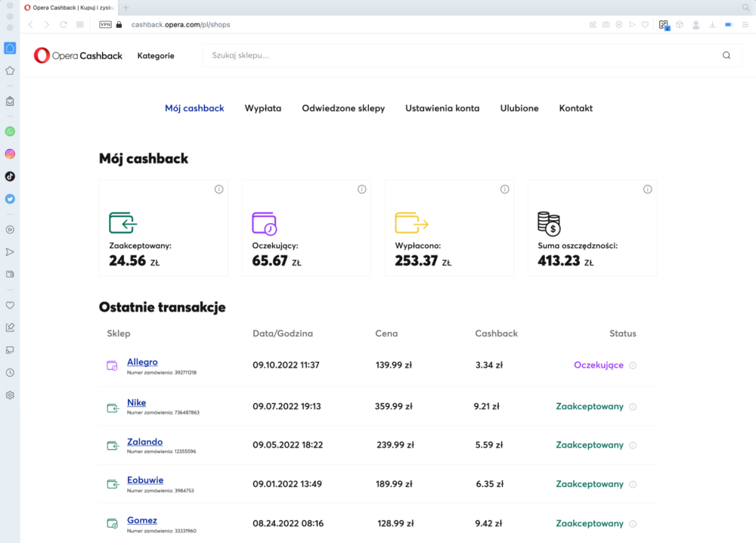756x543 pixels.
Task: Open the History clock in the sidebar
Action: click(10, 373)
